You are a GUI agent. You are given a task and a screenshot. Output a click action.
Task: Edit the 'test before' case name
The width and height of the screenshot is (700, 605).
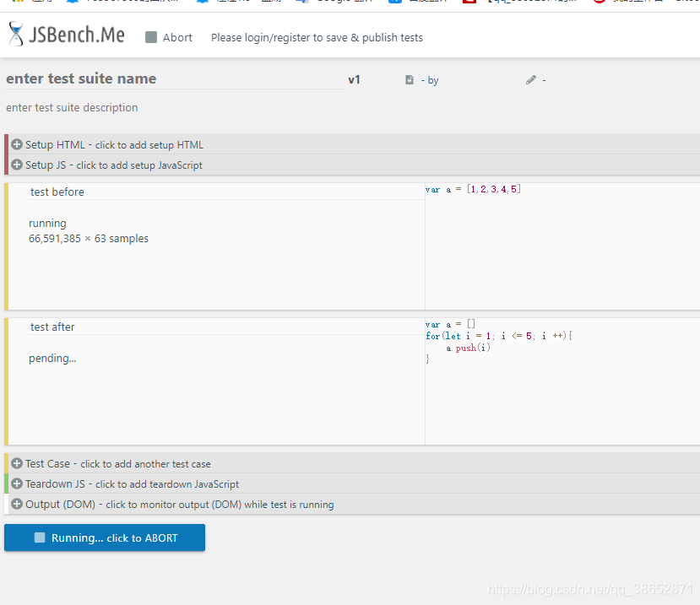(226, 192)
